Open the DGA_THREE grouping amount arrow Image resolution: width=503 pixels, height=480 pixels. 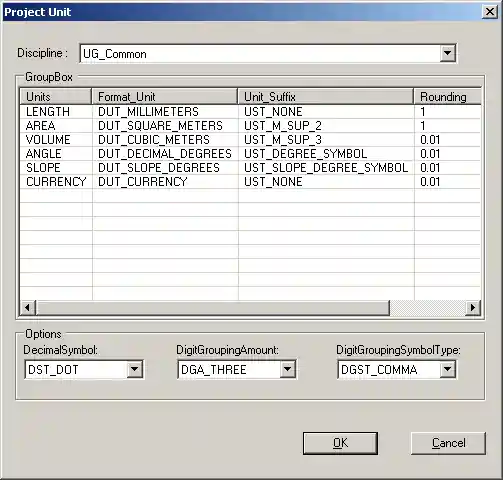(287, 369)
